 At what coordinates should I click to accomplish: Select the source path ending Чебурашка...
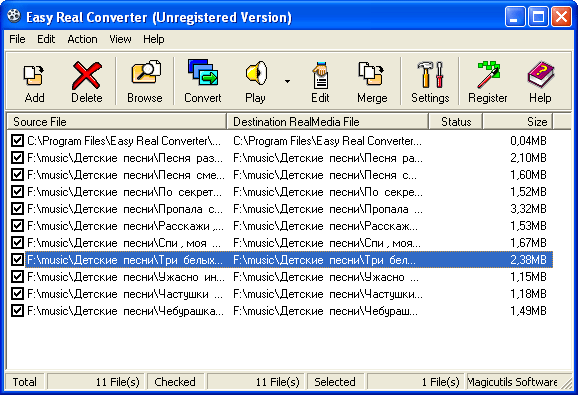click(x=125, y=311)
